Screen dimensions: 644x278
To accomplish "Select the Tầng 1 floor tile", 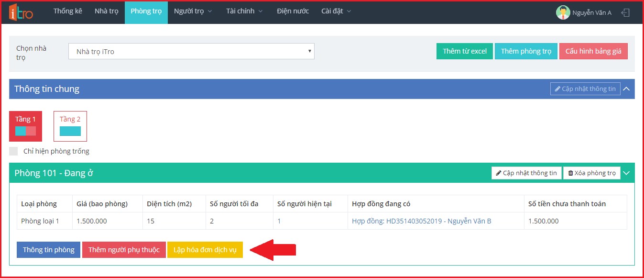I will pyautogui.click(x=25, y=126).
